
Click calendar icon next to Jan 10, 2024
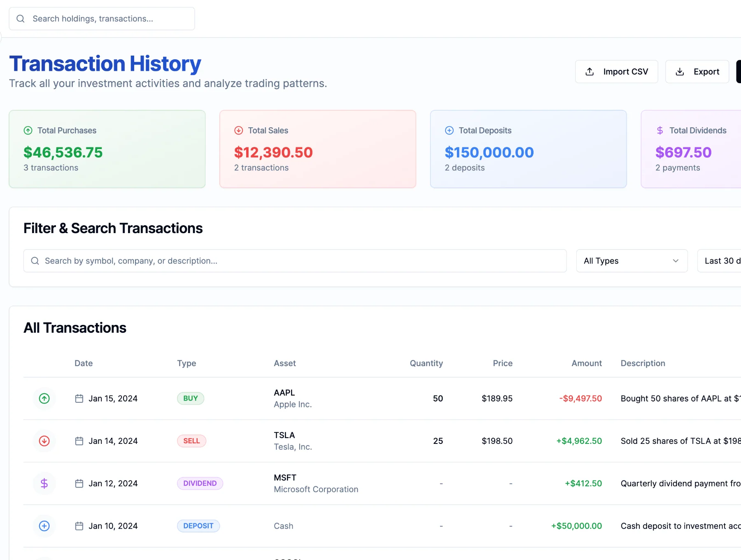click(x=79, y=526)
